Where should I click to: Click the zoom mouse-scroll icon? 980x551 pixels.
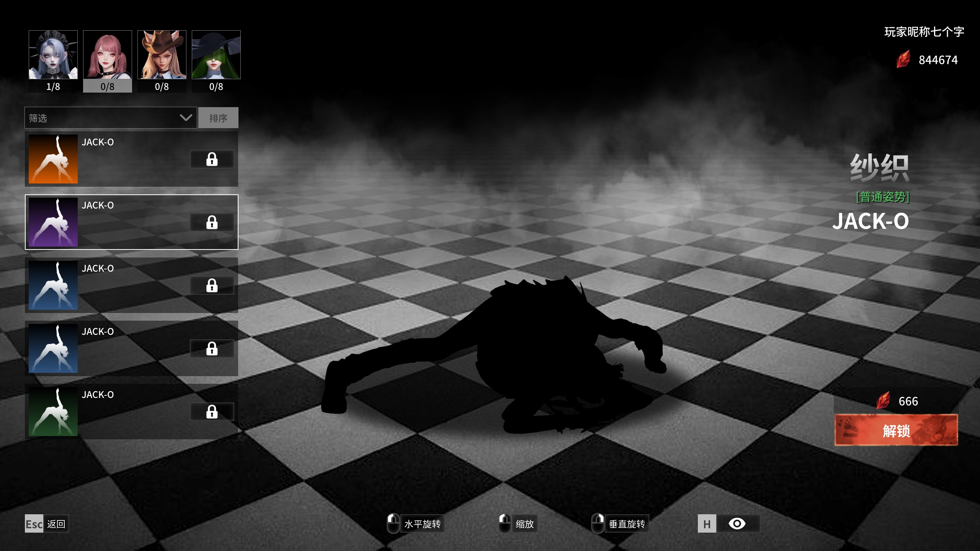tap(505, 523)
